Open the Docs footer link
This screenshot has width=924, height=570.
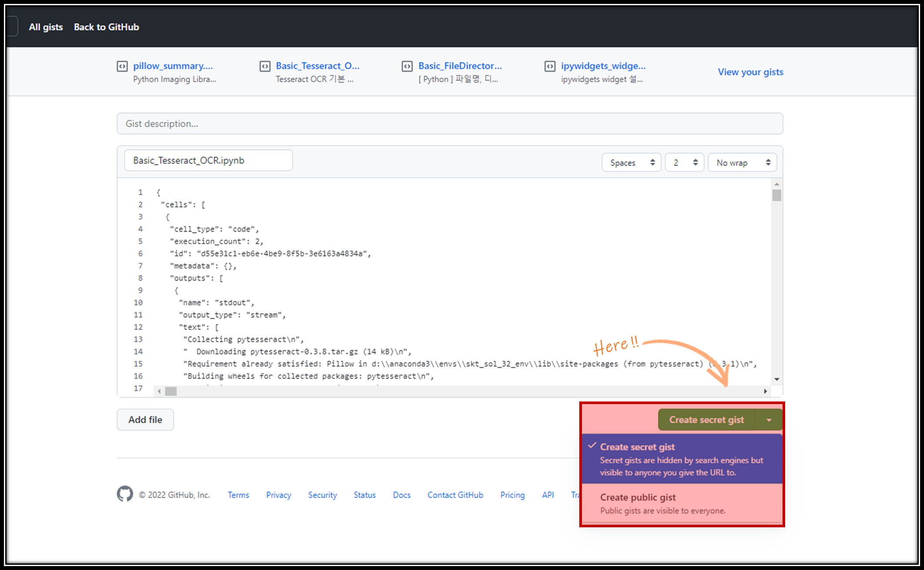point(402,495)
